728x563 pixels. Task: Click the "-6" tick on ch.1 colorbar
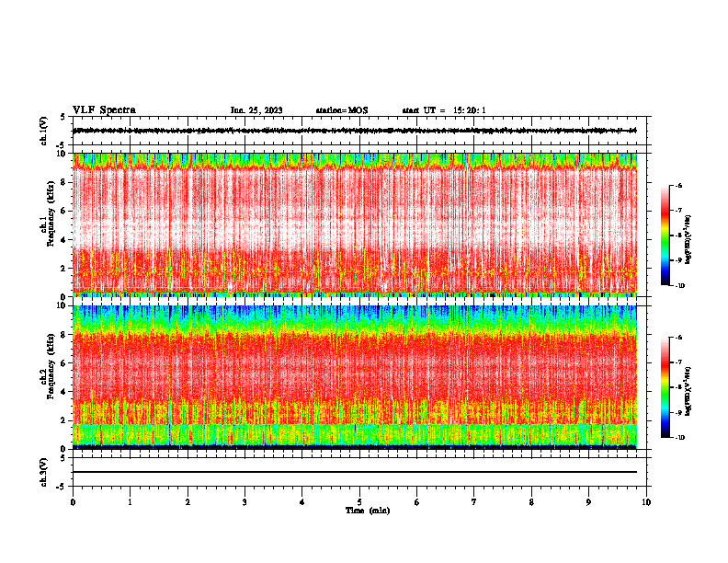[678, 185]
